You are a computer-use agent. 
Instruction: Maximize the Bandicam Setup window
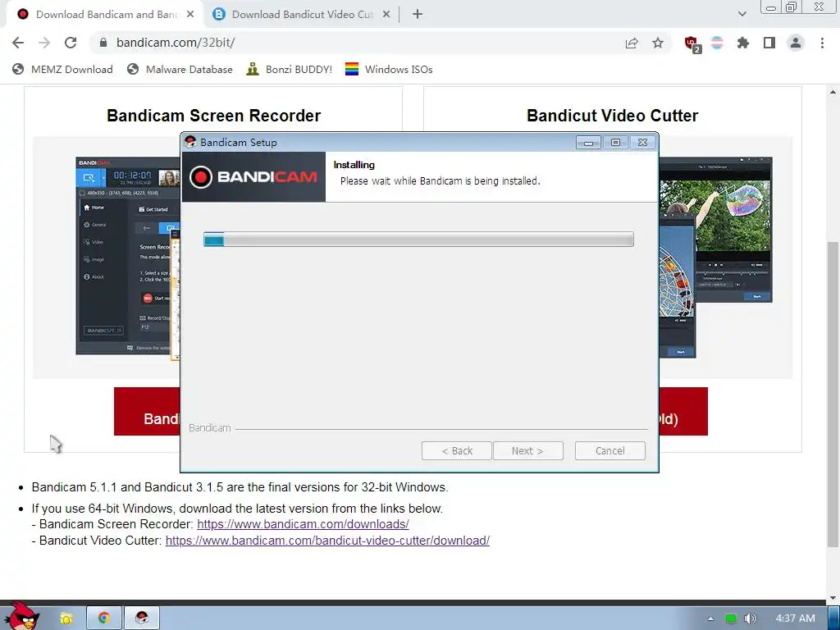tap(615, 143)
